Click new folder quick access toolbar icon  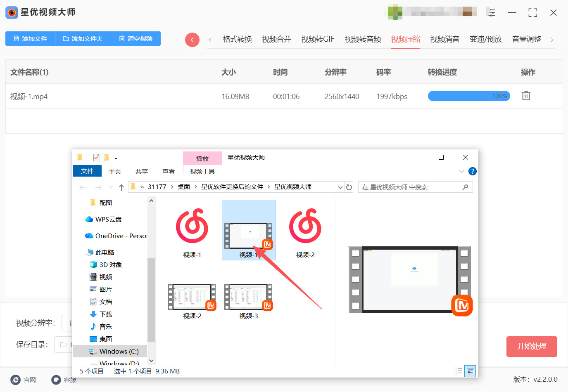click(x=106, y=158)
